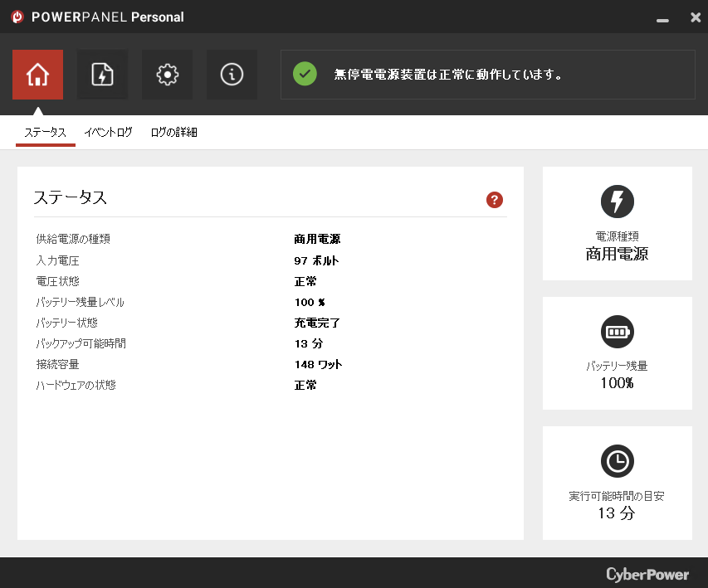708x588 pixels.
Task: Select the ステータス tab
Action: [45, 133]
